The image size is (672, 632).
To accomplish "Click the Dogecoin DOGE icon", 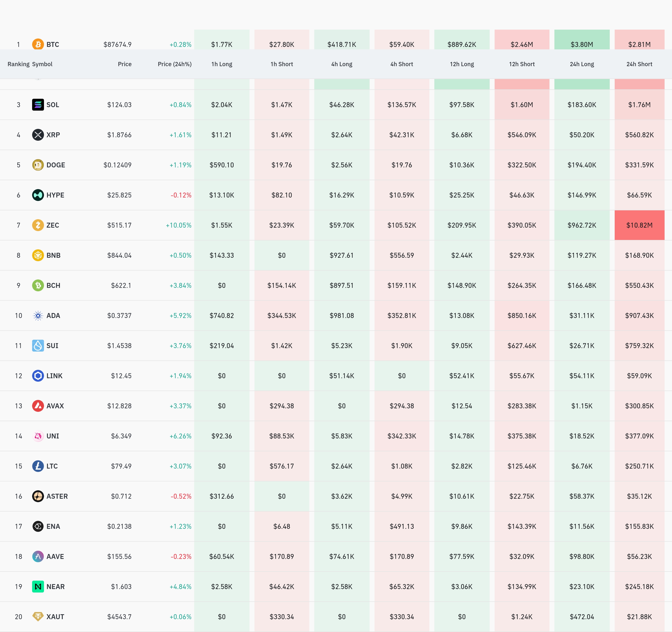I will point(38,165).
